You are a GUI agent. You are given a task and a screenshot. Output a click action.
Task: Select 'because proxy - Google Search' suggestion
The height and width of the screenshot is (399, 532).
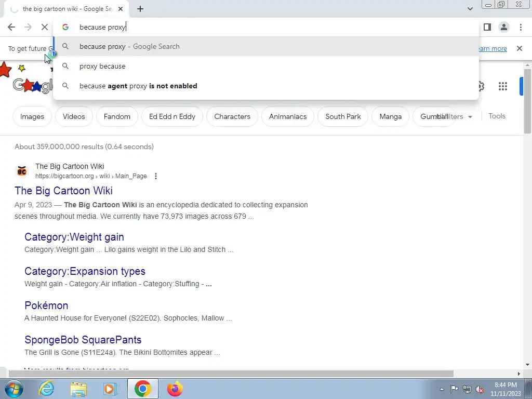[266, 46]
